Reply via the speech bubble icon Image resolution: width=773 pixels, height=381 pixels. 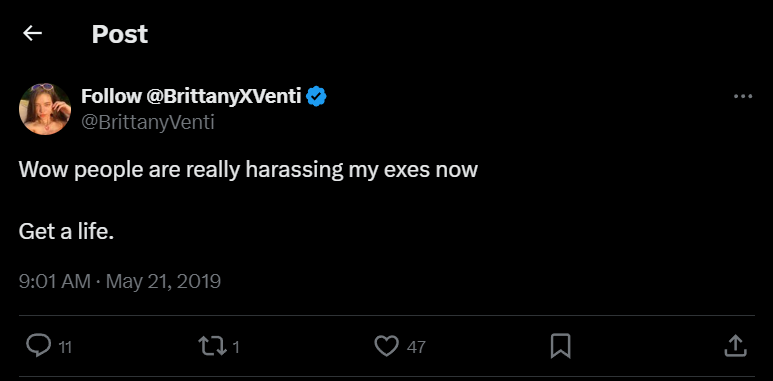click(38, 346)
